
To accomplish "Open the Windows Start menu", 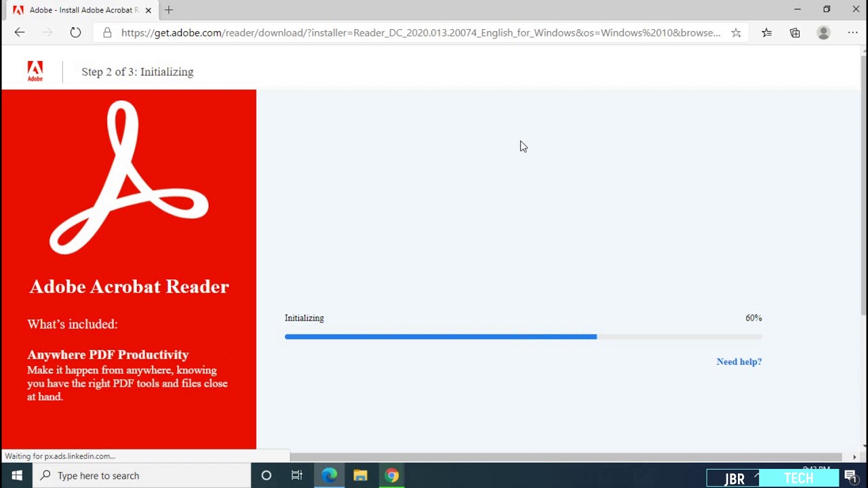I will coord(17,476).
